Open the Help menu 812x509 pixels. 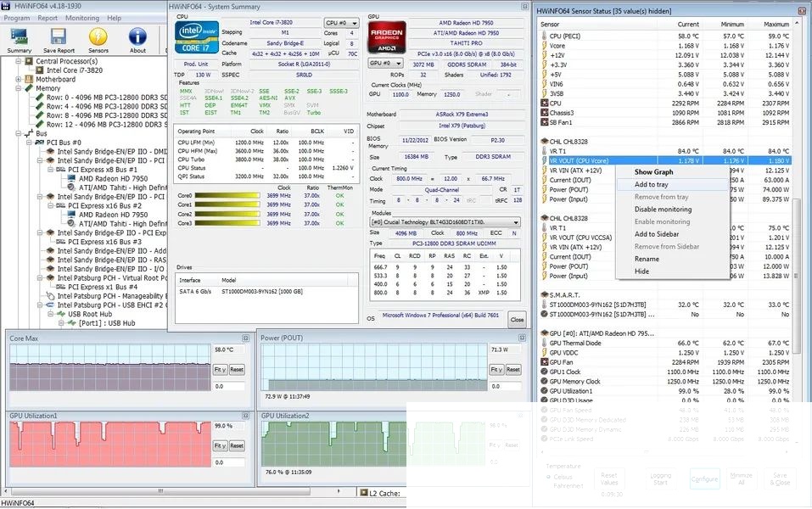114,18
